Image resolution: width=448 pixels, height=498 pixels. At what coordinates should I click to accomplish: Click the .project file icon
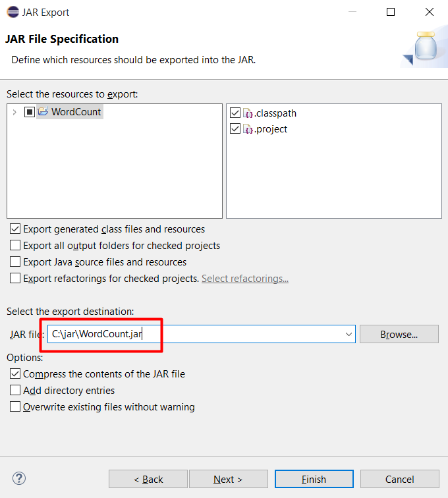click(248, 129)
